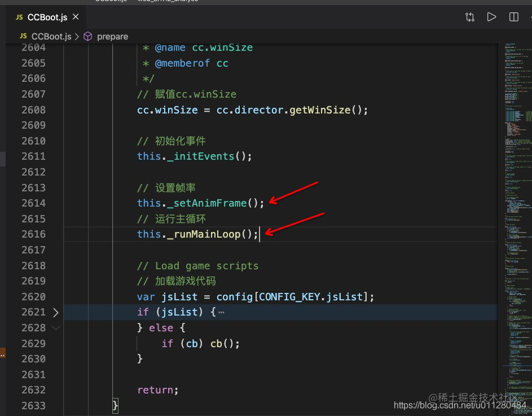Click the Load game scripts comment
Screen dimensions: 532x416
[x=198, y=266]
